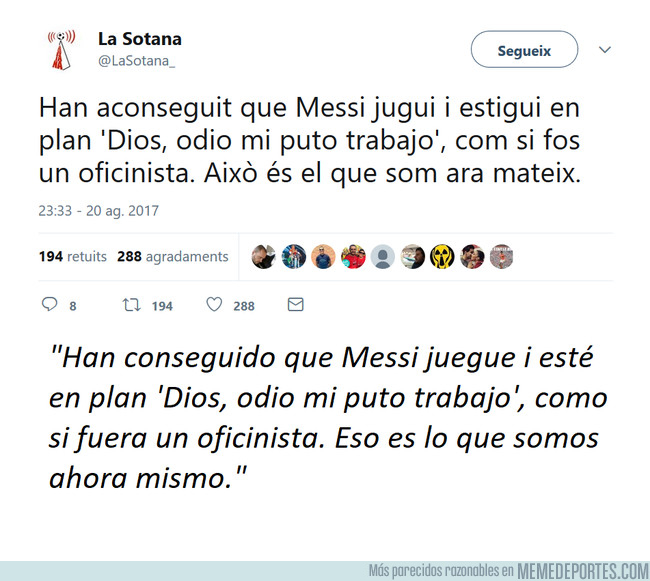
Task: Open the yellow radioactive symbol avatar
Action: pos(442,257)
